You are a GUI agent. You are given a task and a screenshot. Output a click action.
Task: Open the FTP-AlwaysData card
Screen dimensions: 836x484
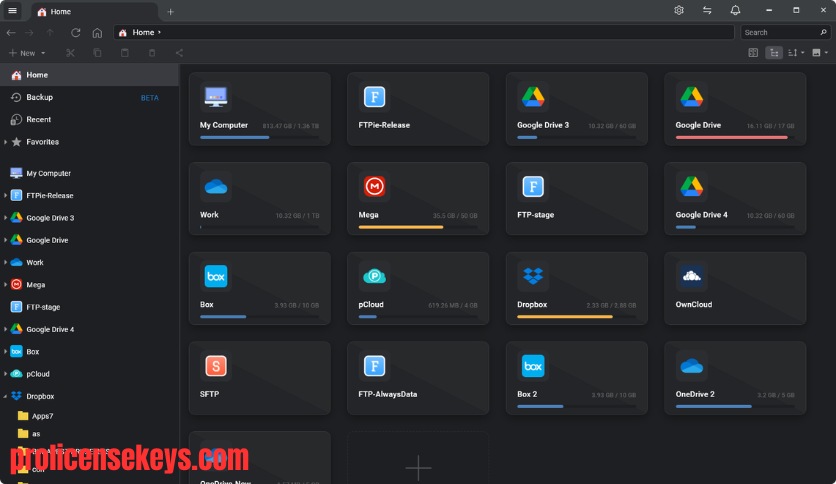[x=418, y=378]
